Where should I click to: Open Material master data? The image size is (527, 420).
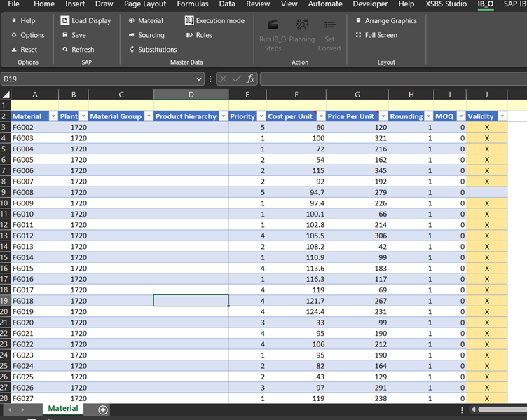(146, 21)
